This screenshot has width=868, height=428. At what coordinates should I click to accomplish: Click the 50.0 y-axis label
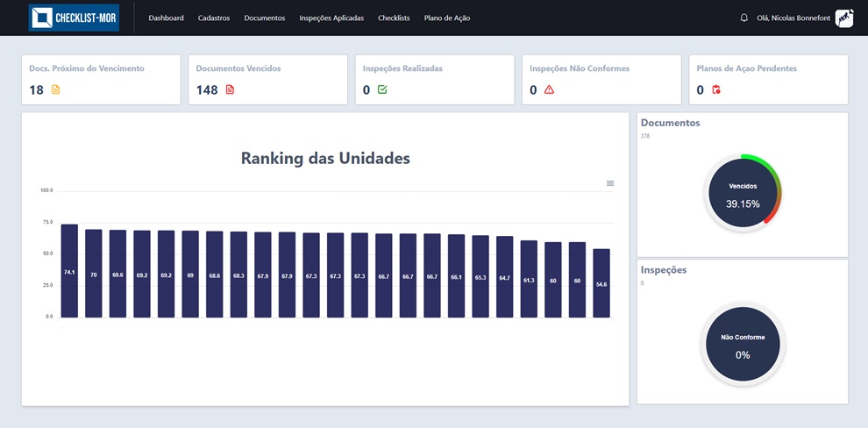coord(47,253)
